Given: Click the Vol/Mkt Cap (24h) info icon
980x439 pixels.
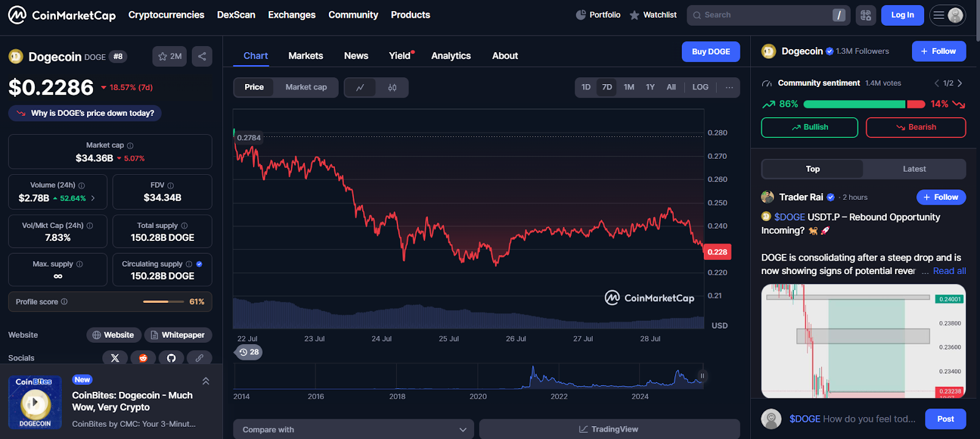Looking at the screenshot, I should coord(90,226).
